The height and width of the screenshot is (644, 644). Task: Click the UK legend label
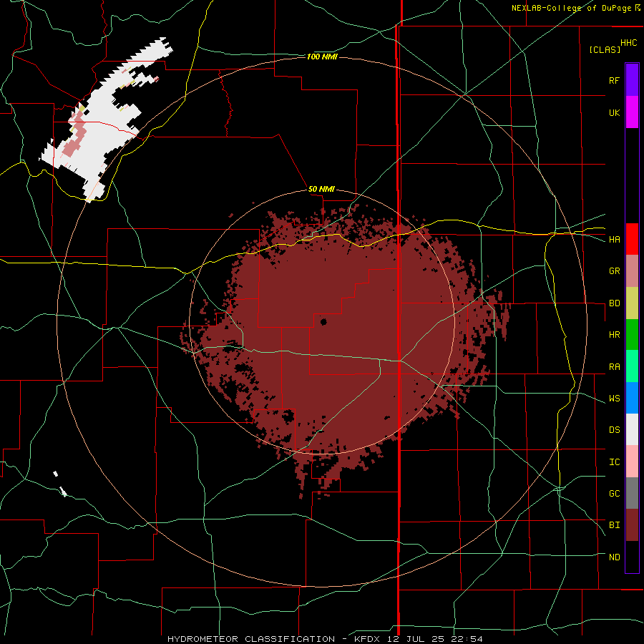tap(614, 112)
